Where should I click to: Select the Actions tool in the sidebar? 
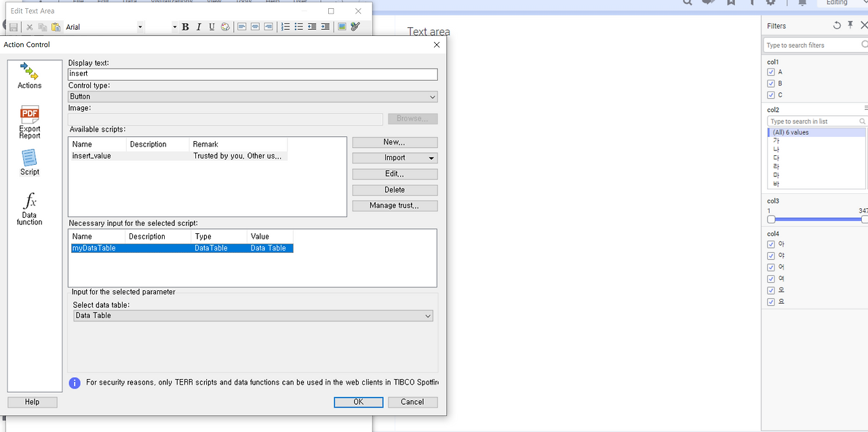point(29,75)
